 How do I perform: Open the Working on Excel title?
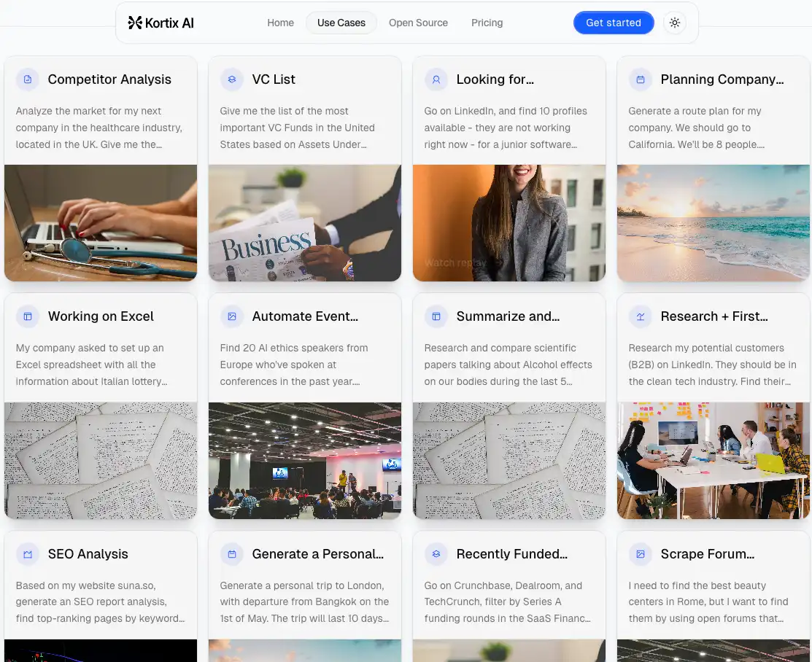pos(101,316)
